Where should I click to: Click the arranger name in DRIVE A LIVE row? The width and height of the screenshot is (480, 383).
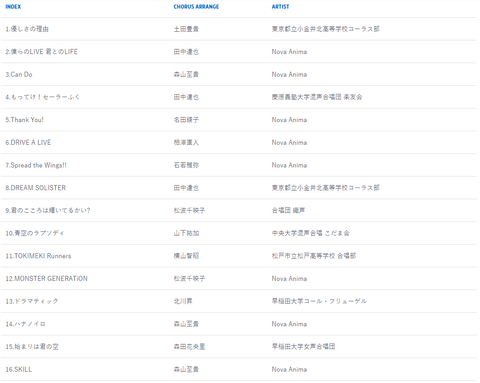point(186,142)
